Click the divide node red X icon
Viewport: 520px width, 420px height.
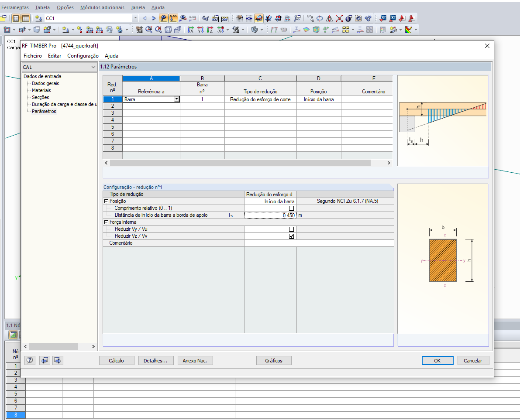[339, 18]
